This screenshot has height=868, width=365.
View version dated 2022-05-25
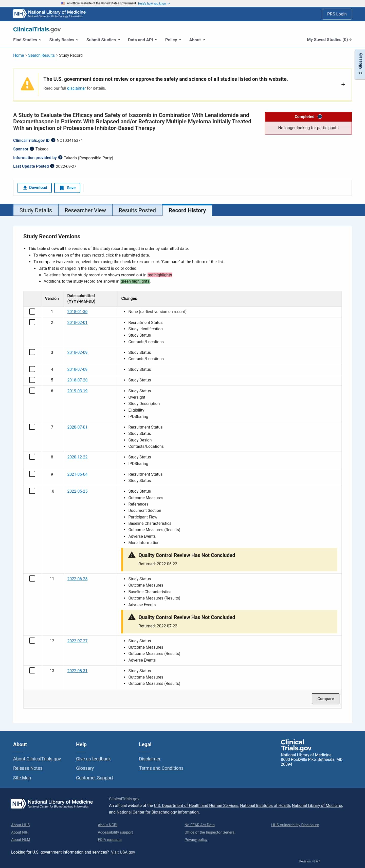pyautogui.click(x=77, y=491)
